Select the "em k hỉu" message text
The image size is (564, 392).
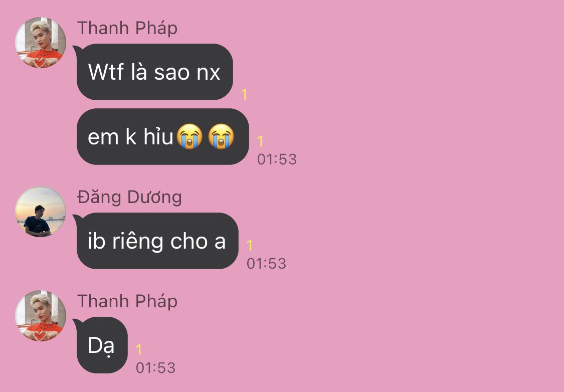pyautogui.click(x=130, y=137)
